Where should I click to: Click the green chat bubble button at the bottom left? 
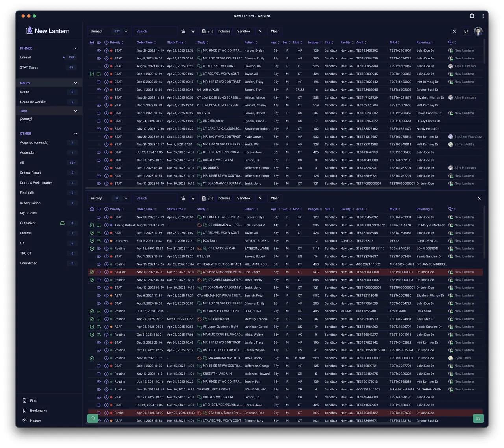tap(93, 418)
